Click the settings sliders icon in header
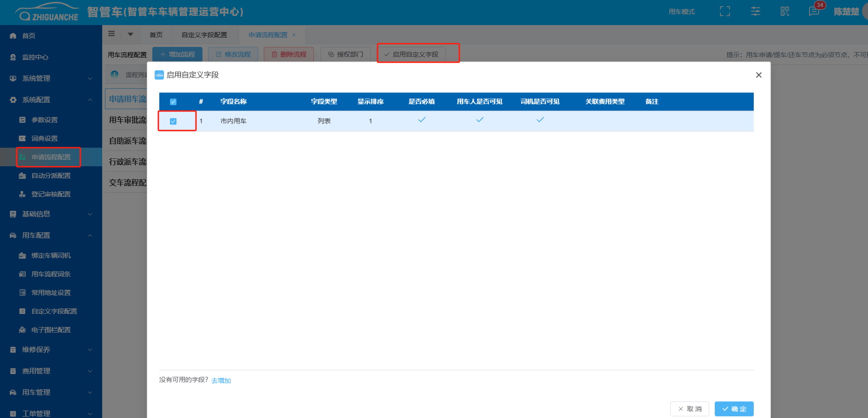Viewport: 868px width, 418px height. tap(755, 12)
